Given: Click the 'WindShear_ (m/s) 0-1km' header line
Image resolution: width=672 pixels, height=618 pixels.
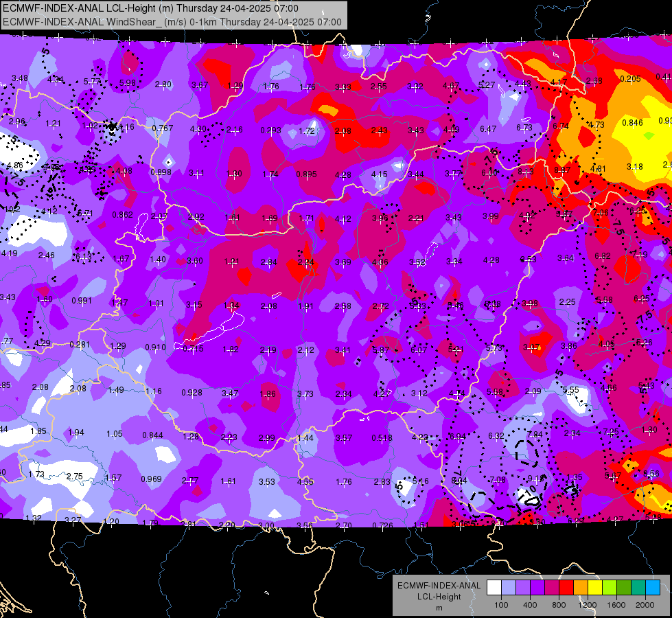Looking at the screenshot, I should click(x=172, y=22).
